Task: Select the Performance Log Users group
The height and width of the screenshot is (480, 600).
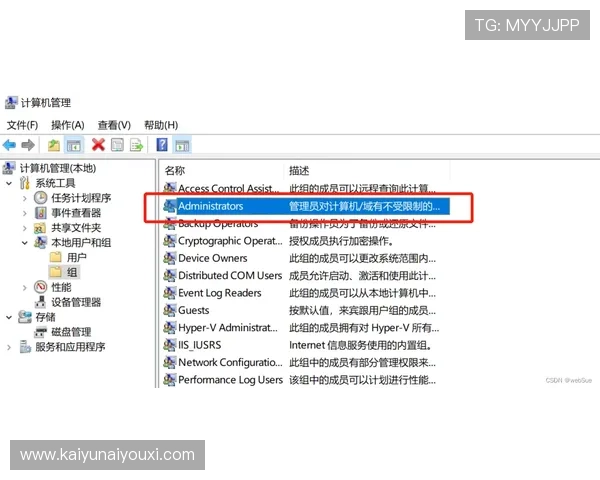Action: click(230, 380)
